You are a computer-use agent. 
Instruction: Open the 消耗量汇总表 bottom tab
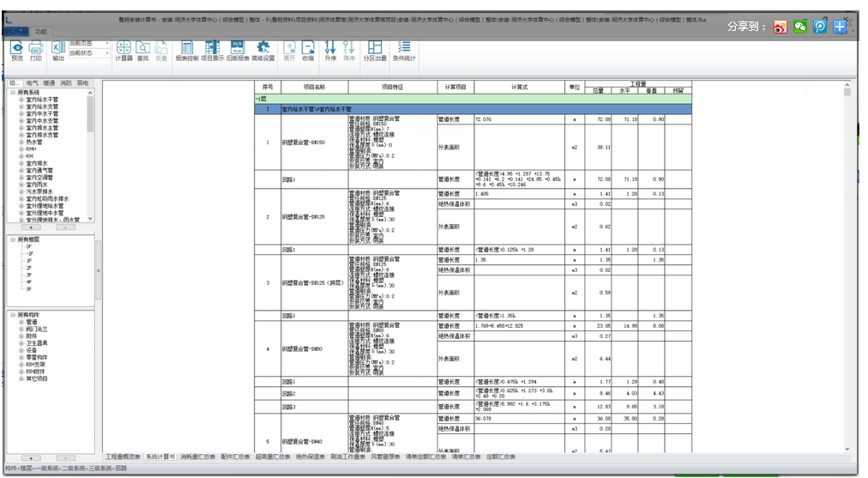198,457
